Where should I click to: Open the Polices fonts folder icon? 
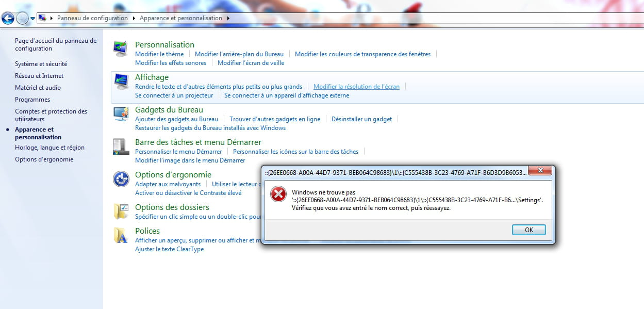(x=121, y=235)
